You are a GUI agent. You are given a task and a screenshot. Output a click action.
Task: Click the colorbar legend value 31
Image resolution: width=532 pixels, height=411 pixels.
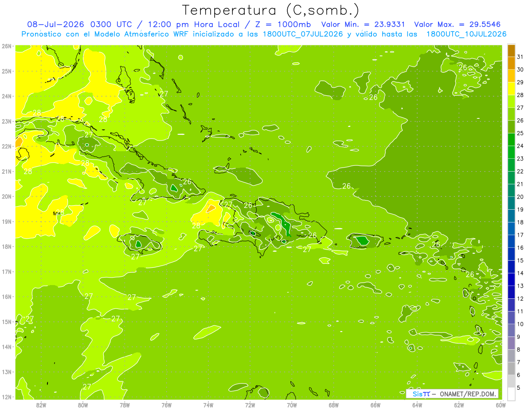pyautogui.click(x=520, y=57)
